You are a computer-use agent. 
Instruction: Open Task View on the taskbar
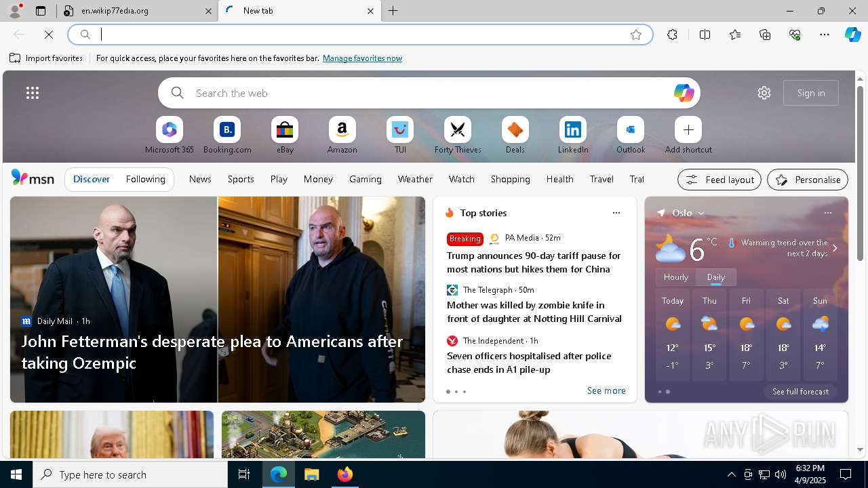pos(244,474)
